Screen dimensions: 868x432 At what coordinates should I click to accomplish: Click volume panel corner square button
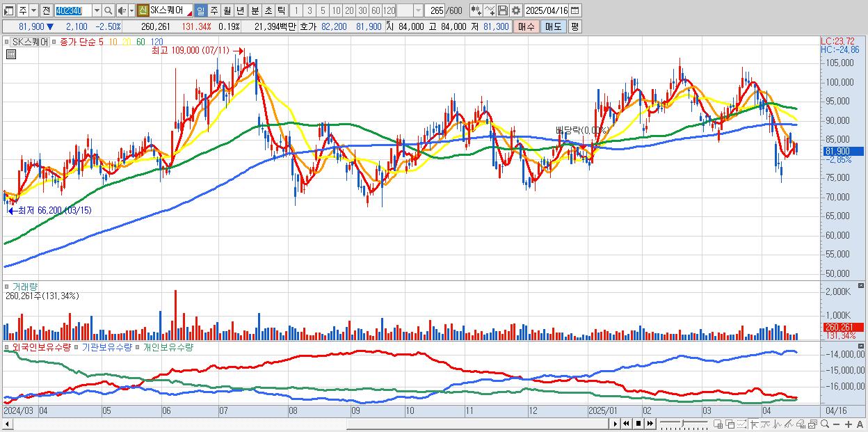pos(862,286)
